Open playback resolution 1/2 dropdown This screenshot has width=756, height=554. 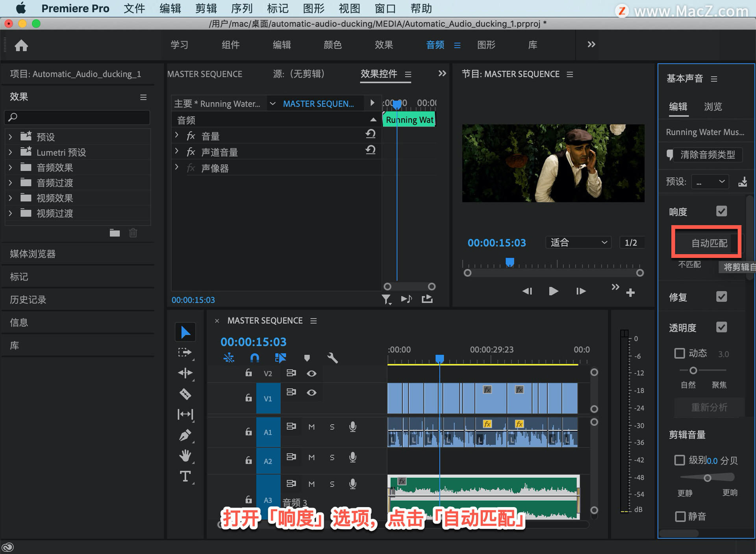point(632,243)
